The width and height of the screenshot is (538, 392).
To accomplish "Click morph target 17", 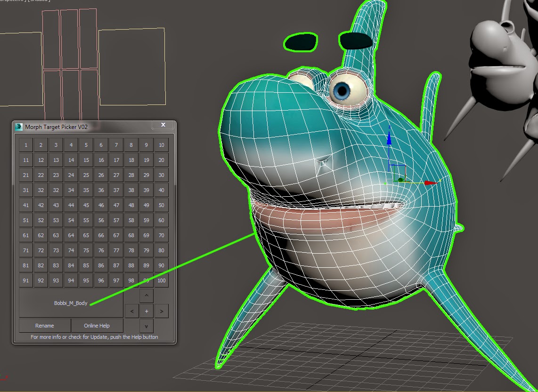I will [116, 160].
